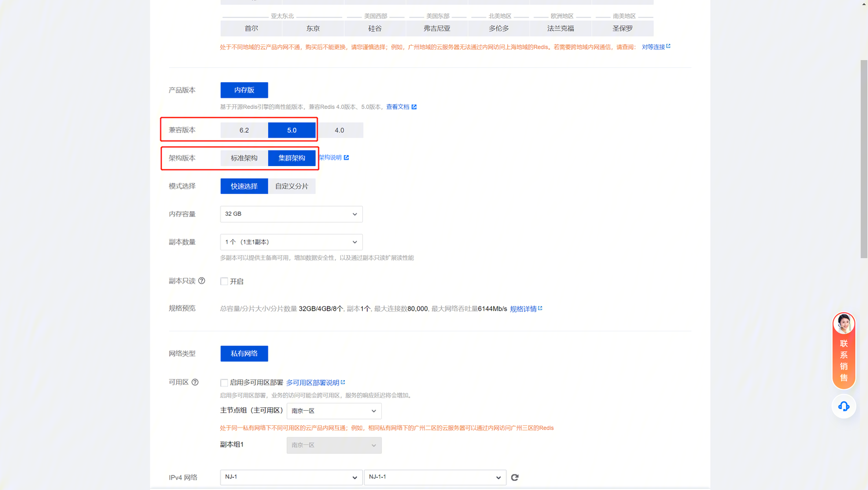
Task: Open the 内存容量 32 GB dropdown
Action: pos(291,214)
